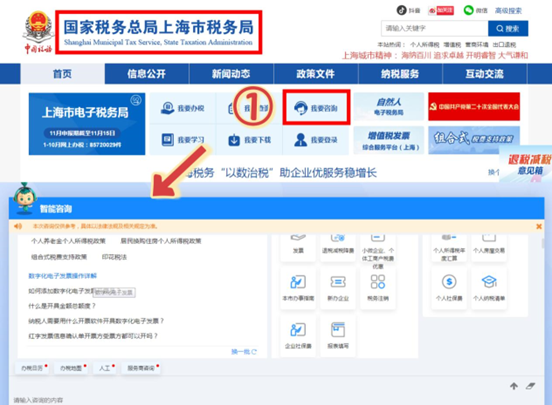Open the Douyin icon at top
Image resolution: width=552 pixels, height=405 pixels.
pos(402,10)
